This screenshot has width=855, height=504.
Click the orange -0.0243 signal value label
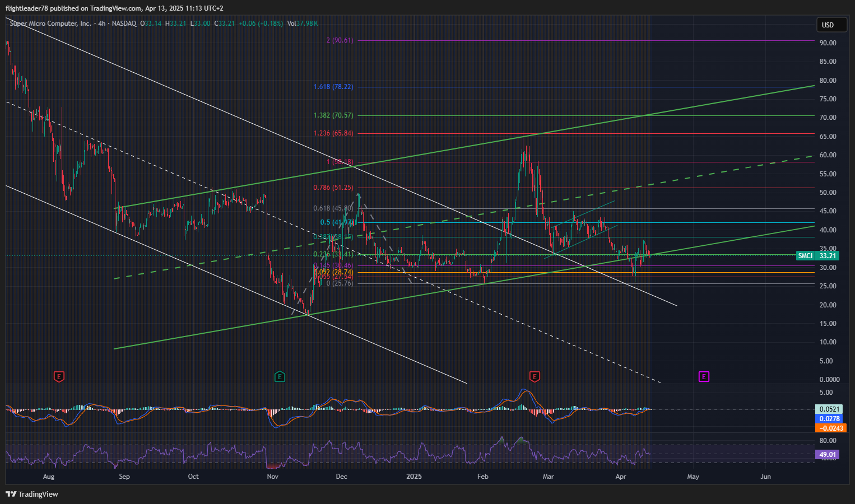[830, 428]
